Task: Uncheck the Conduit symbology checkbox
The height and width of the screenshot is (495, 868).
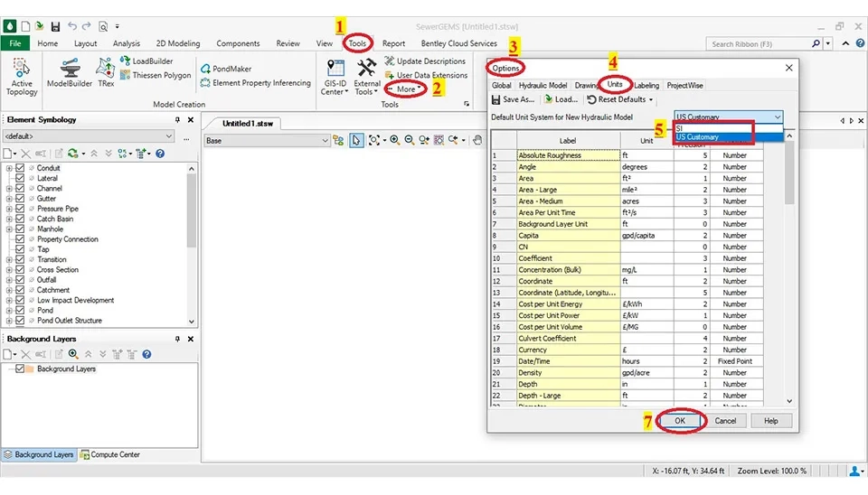Action: tap(20, 168)
